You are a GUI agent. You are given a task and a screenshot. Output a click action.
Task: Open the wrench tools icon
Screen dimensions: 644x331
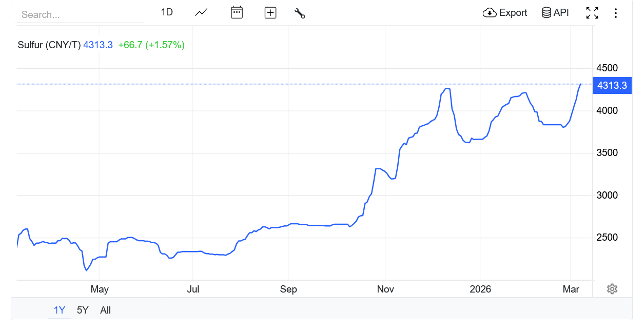point(300,13)
